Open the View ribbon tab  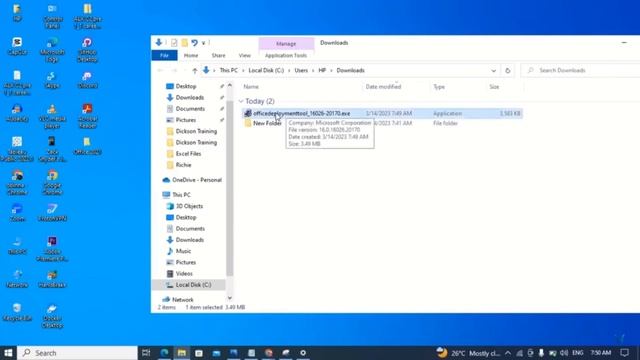tap(244, 56)
